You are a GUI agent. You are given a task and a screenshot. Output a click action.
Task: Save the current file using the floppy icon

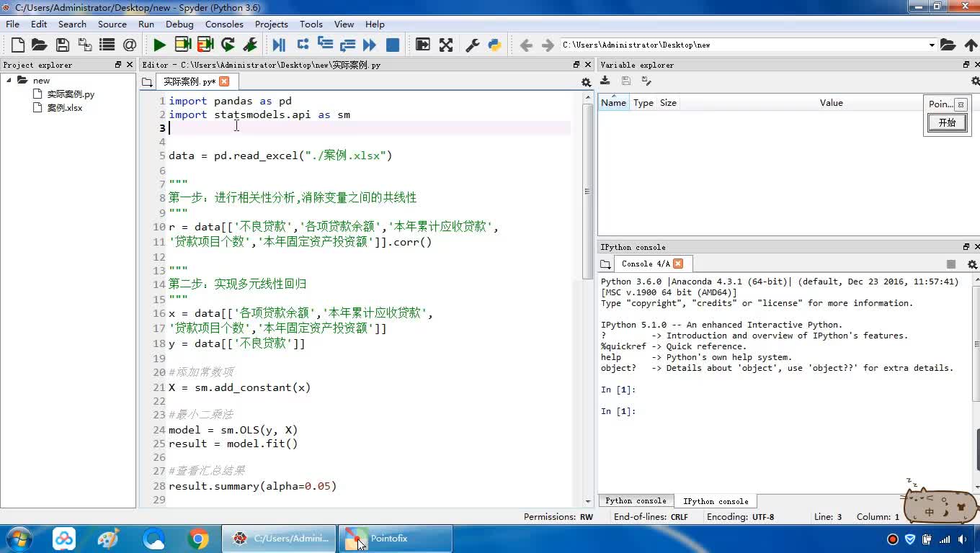tap(63, 45)
